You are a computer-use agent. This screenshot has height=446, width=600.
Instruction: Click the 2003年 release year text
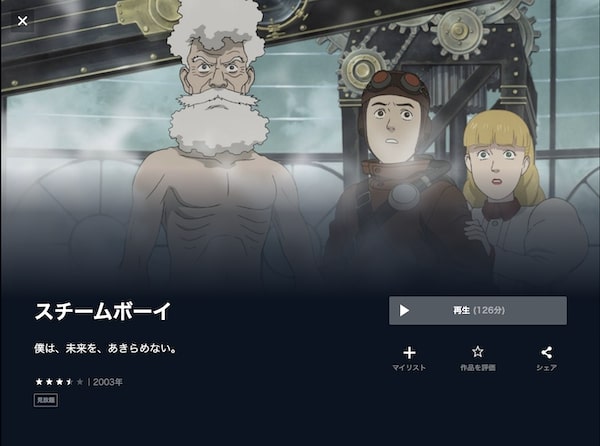point(108,382)
